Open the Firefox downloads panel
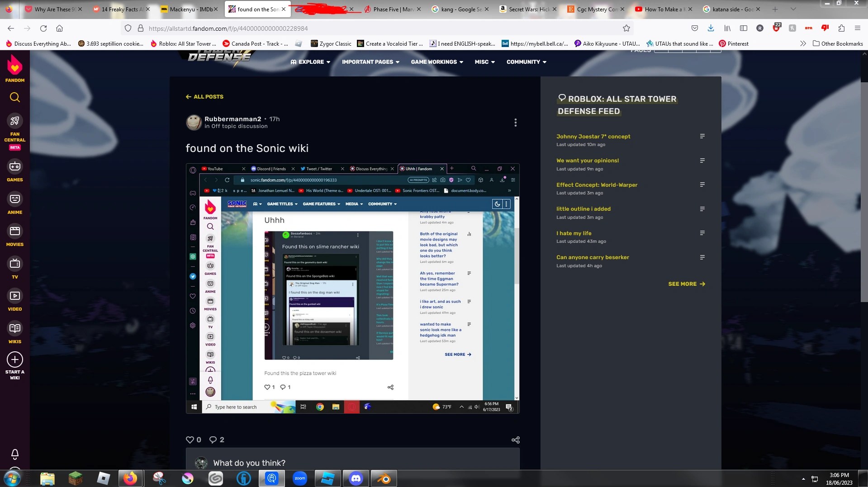This screenshot has width=868, height=487. pyautogui.click(x=711, y=28)
